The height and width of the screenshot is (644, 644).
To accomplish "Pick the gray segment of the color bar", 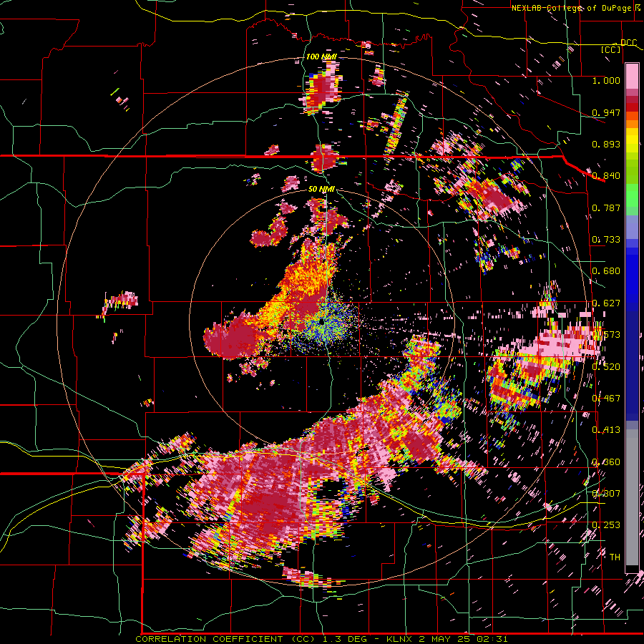I will point(632,497).
